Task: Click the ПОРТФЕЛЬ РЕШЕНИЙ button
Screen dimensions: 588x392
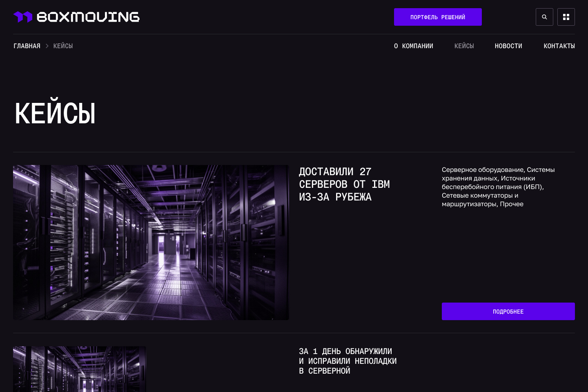Action: click(x=438, y=17)
